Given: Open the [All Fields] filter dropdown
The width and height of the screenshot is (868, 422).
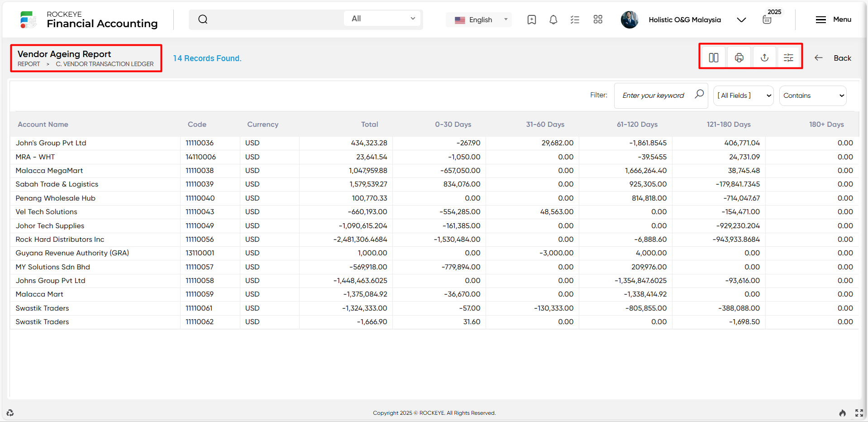Looking at the screenshot, I should pos(743,96).
